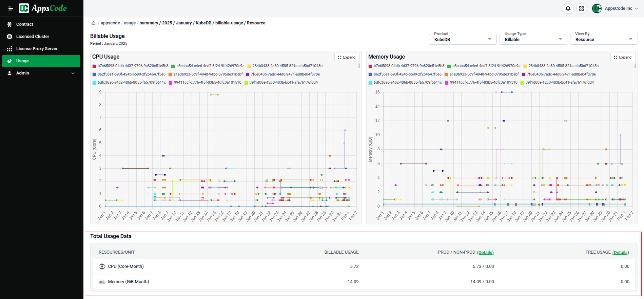
Task: Click the Memory icon in table
Action: [102, 282]
